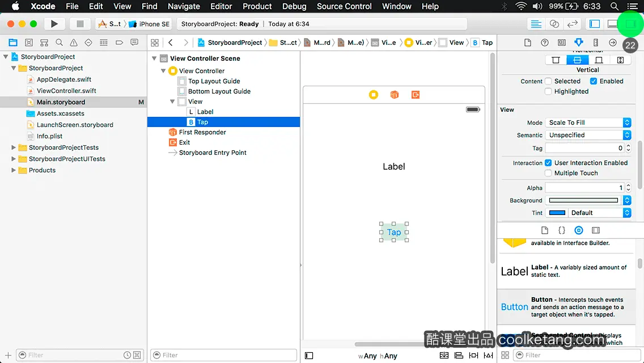Show the Assistant editor

click(x=554, y=24)
